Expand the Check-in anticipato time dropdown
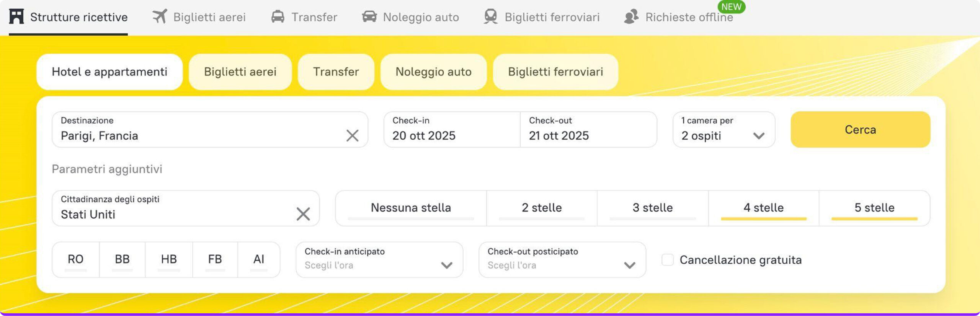Viewport: 980px width, 316px height. point(379,259)
